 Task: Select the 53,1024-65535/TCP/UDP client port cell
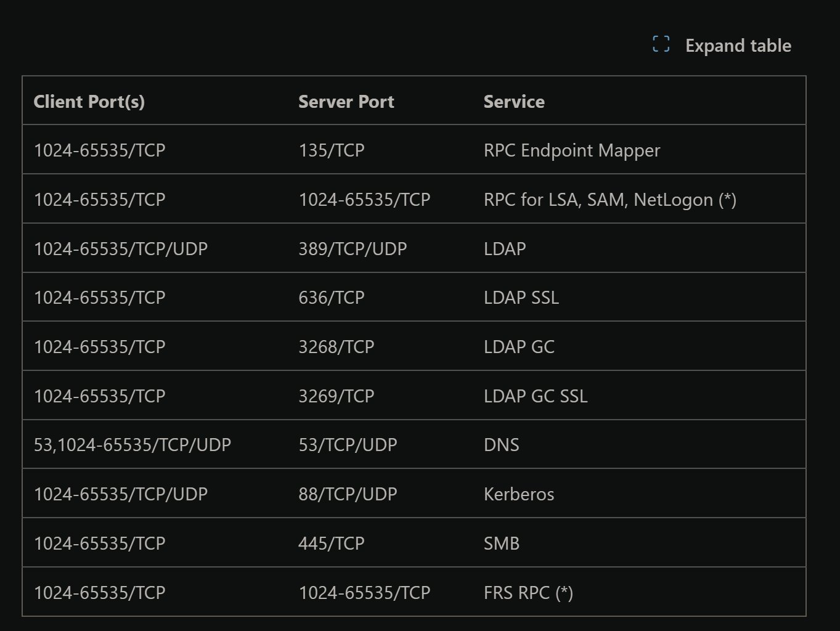tap(132, 444)
